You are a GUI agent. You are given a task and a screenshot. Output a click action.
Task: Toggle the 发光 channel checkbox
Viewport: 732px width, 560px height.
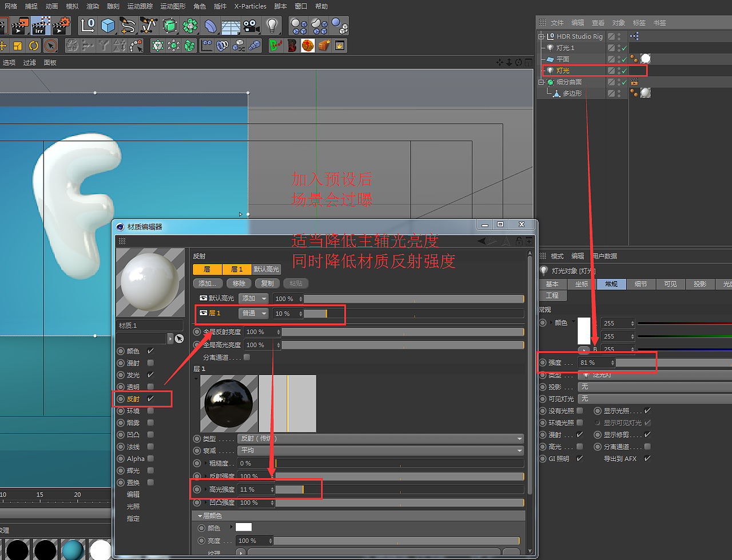coord(150,375)
